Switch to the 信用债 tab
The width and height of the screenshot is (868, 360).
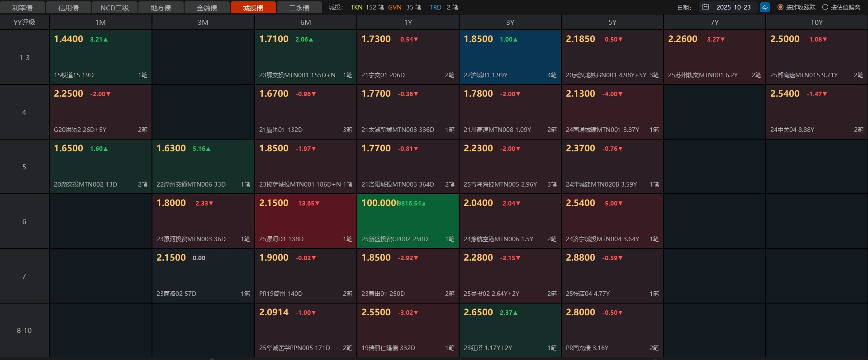[x=69, y=8]
